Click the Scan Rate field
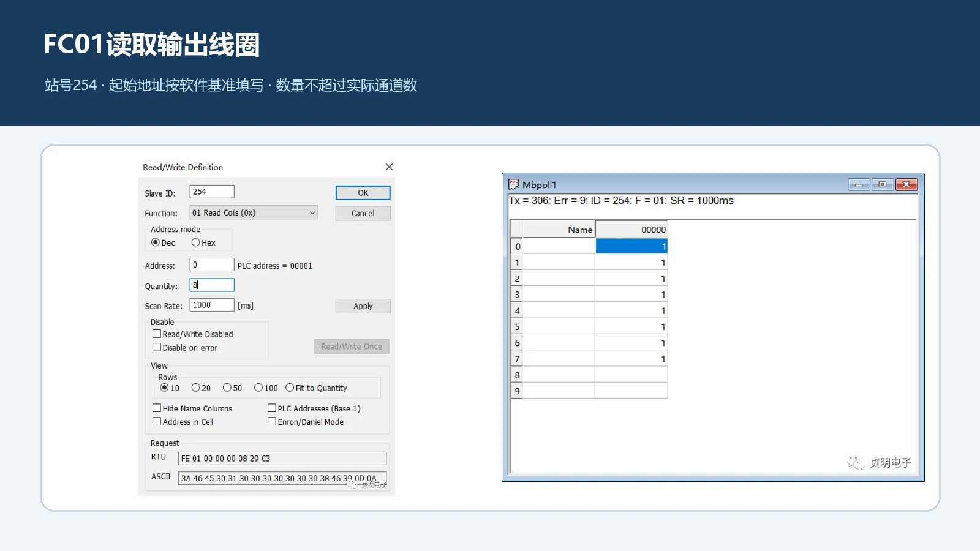Viewport: 980px width, 551px height. click(x=212, y=305)
